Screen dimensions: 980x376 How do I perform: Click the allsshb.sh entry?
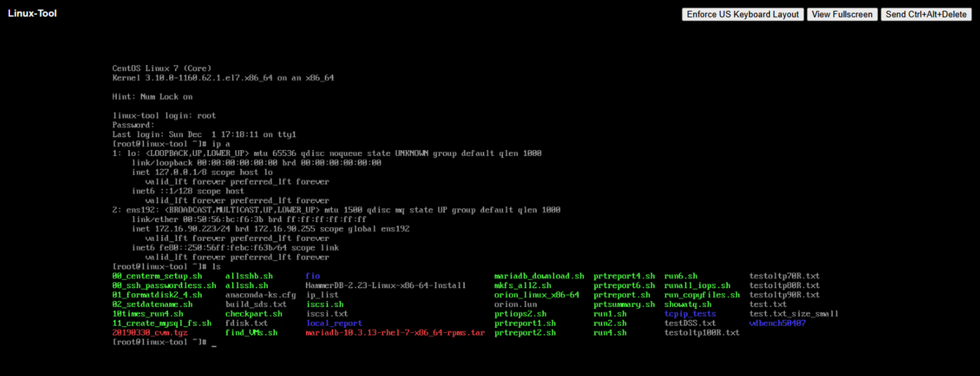click(x=249, y=276)
